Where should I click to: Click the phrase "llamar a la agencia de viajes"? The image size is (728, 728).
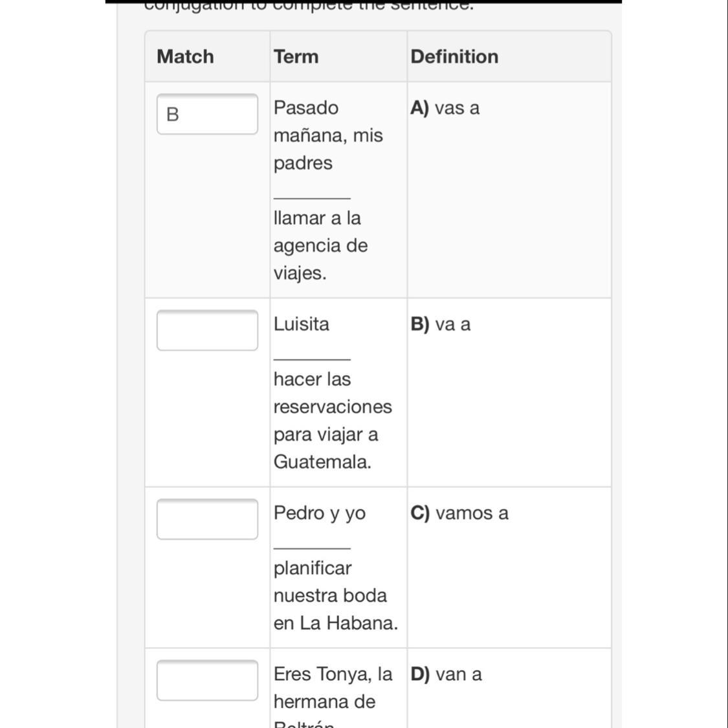click(320, 245)
